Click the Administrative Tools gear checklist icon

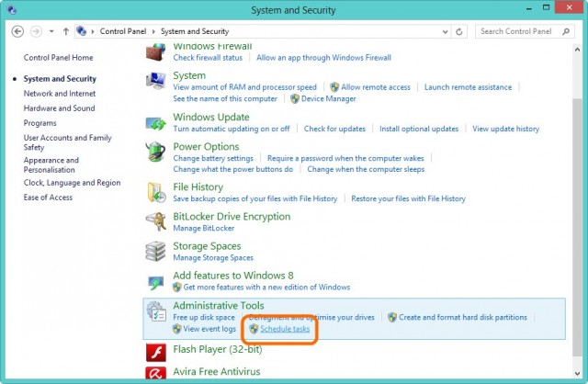156,311
